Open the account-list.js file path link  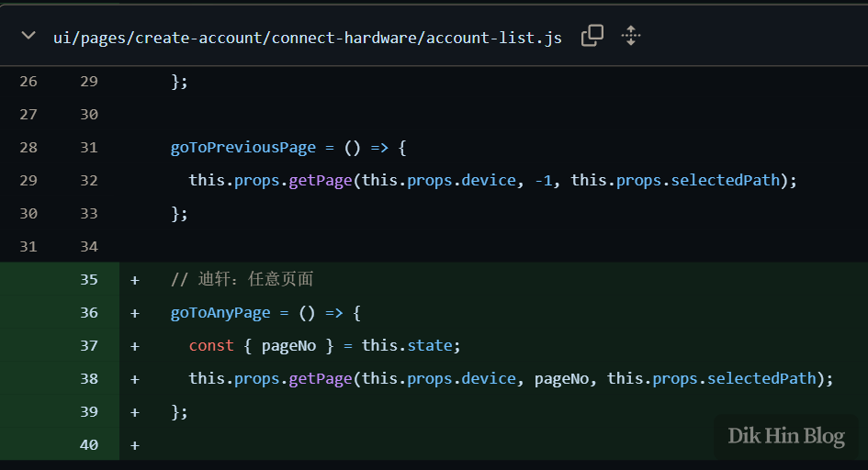pos(307,37)
